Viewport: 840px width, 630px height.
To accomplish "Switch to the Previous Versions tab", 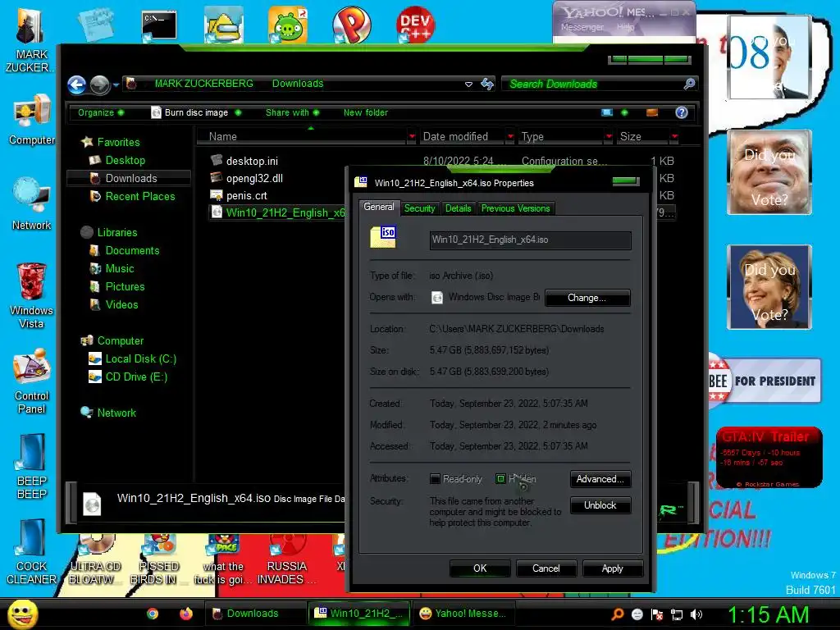I will point(515,208).
